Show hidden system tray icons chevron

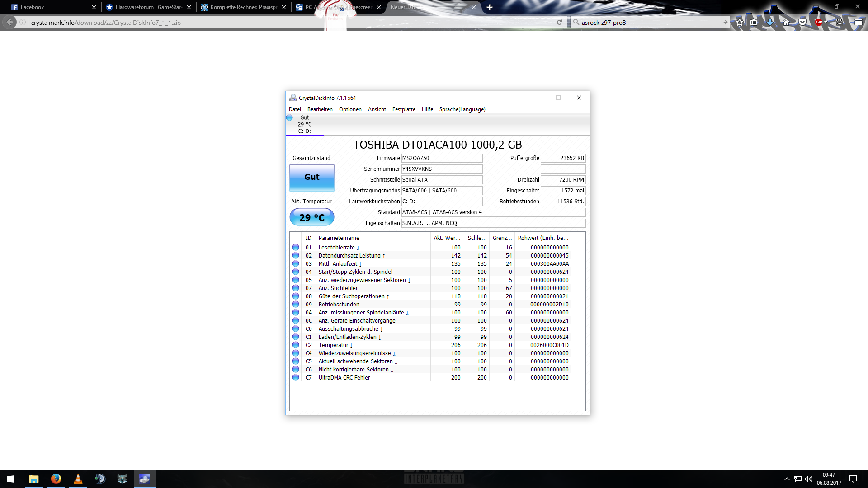[787, 479]
